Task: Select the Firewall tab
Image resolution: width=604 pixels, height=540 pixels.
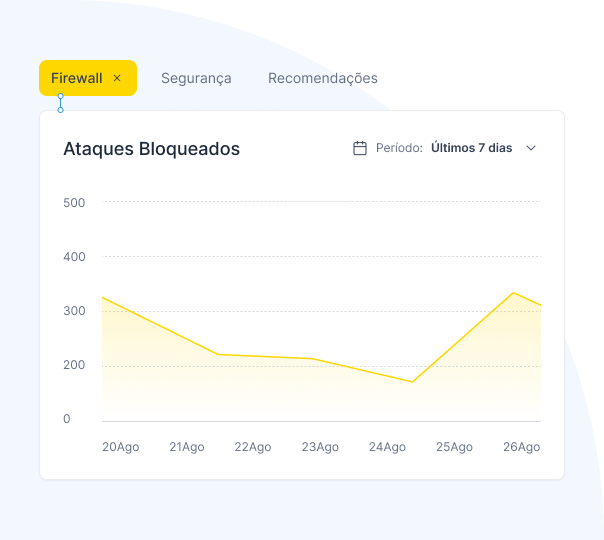Action: click(77, 78)
